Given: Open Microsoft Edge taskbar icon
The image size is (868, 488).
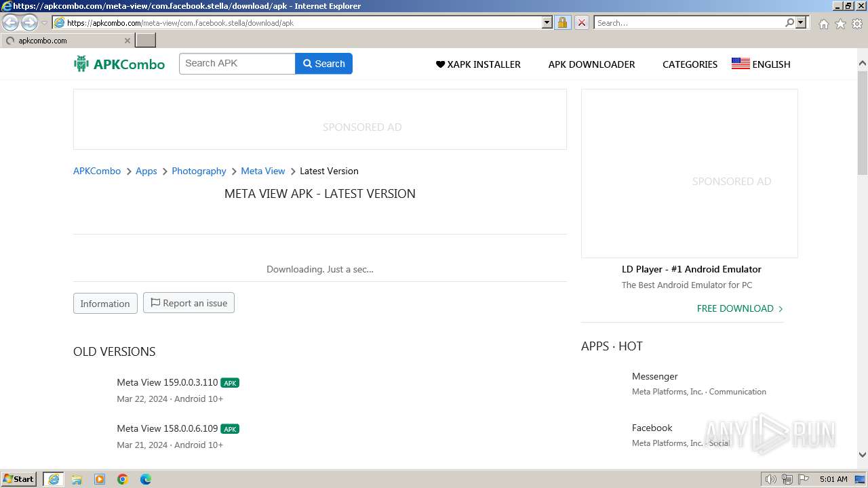Looking at the screenshot, I should [146, 479].
